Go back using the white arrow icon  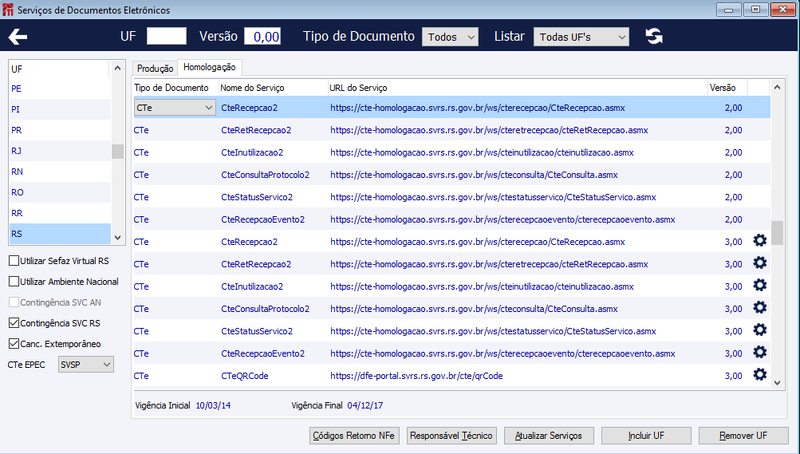[x=18, y=37]
